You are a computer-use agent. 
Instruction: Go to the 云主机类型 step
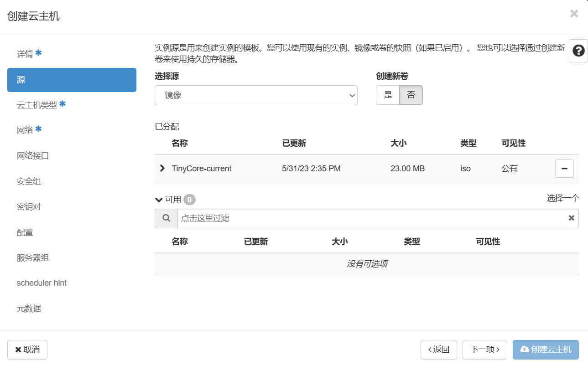(x=41, y=105)
